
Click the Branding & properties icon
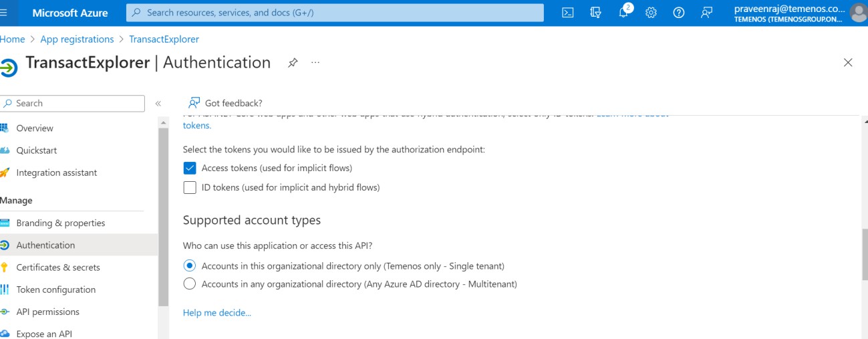[4, 223]
